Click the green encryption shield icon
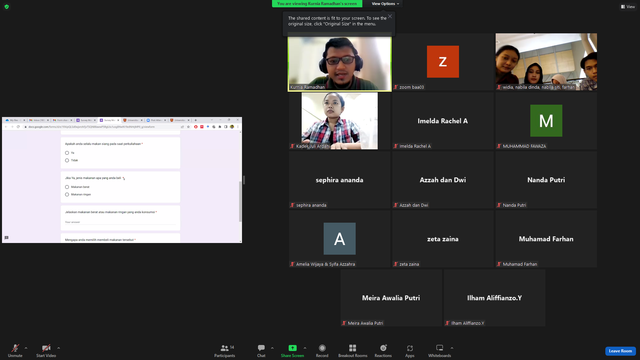The height and width of the screenshot is (360, 640). 7,7
